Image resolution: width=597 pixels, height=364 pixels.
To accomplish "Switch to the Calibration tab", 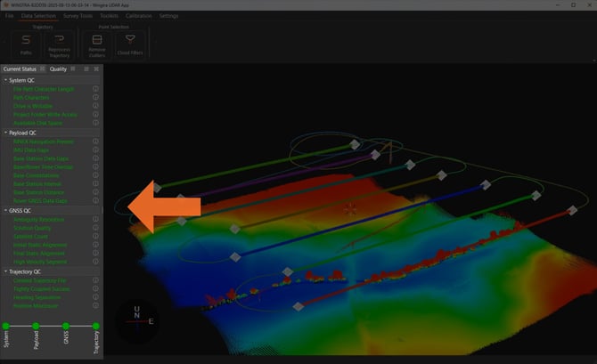I will pos(137,16).
